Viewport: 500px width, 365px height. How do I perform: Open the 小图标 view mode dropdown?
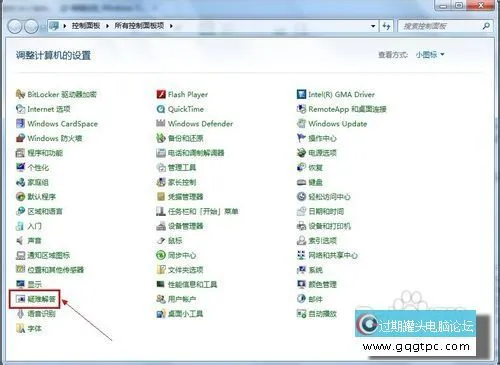pyautogui.click(x=430, y=54)
